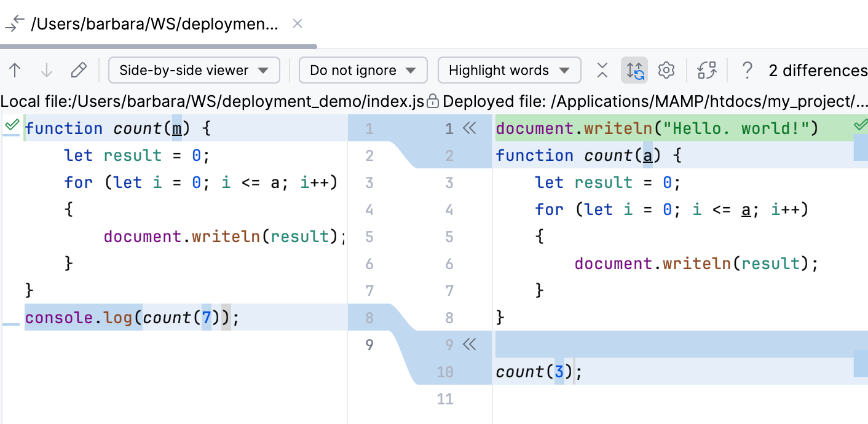Open the Side-by-side viewer dropdown
Viewport: 868px width, 424px height.
click(194, 70)
